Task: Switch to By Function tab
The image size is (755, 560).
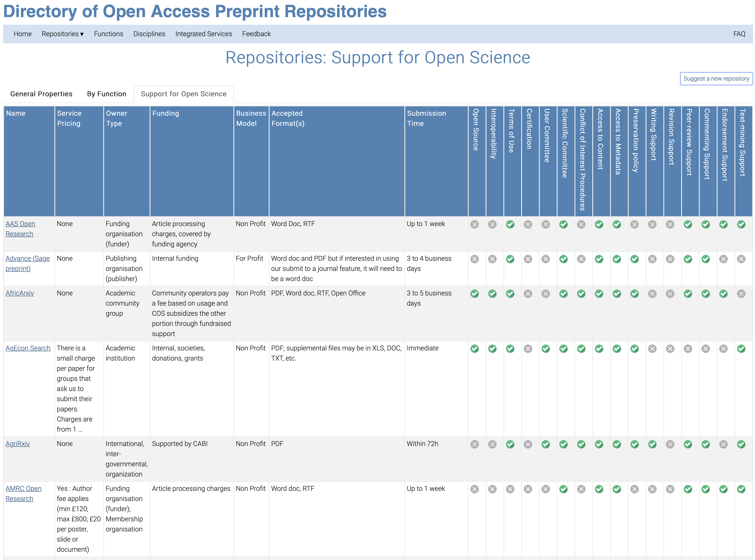Action: pyautogui.click(x=106, y=94)
